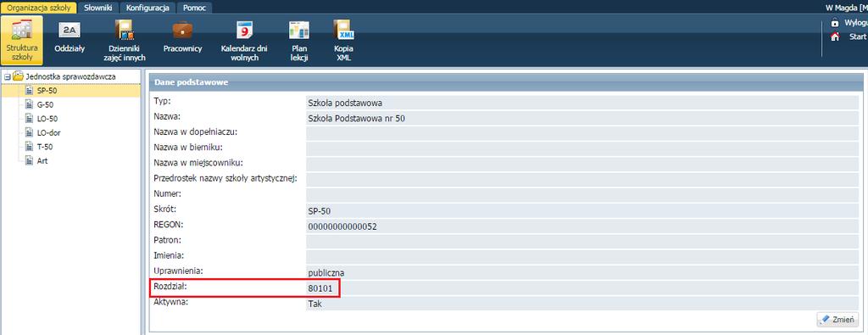The image size is (868, 335).
Task: Switch to the Konfiguracja tab
Action: tap(147, 8)
